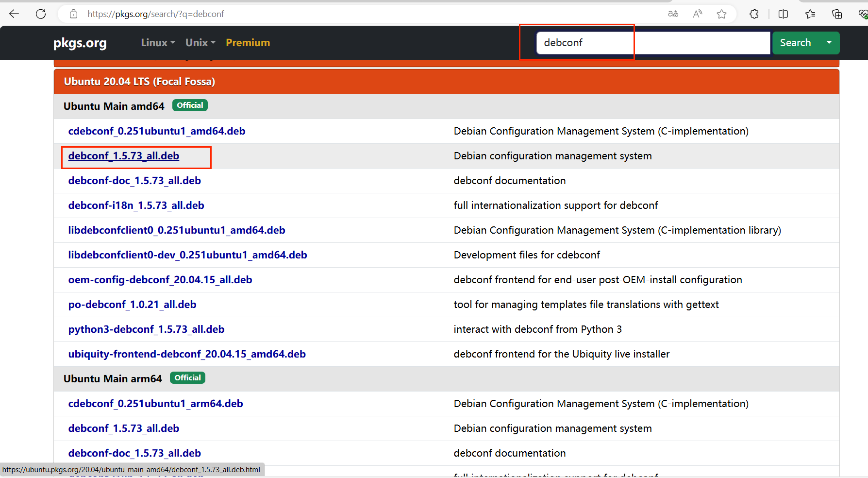Select text 'full internationalization support for debconf'

click(x=556, y=205)
